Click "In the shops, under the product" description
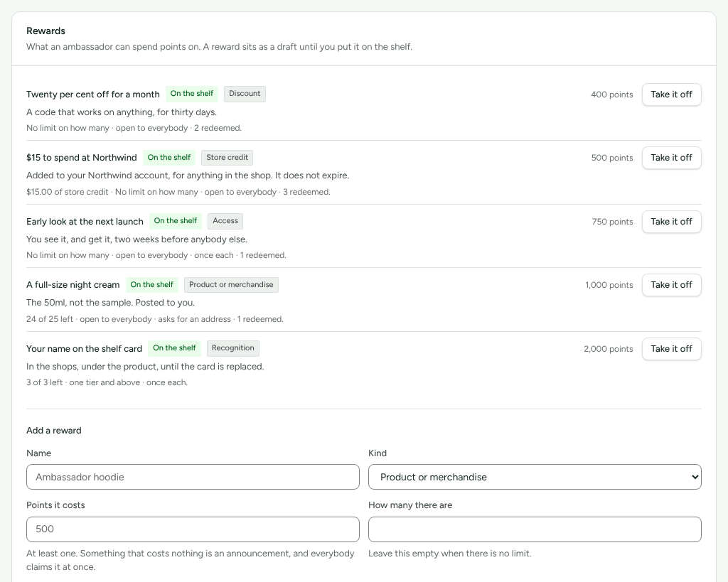 [x=145, y=367]
